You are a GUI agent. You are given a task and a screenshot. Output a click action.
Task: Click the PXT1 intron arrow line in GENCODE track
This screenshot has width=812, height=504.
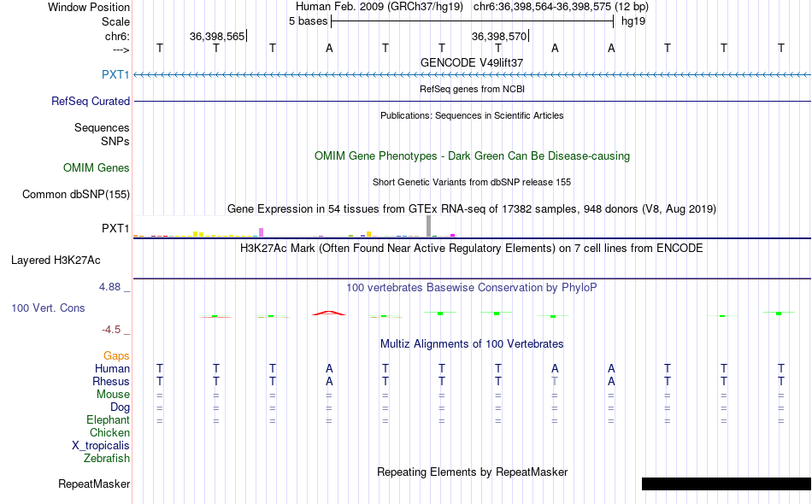coord(472,75)
